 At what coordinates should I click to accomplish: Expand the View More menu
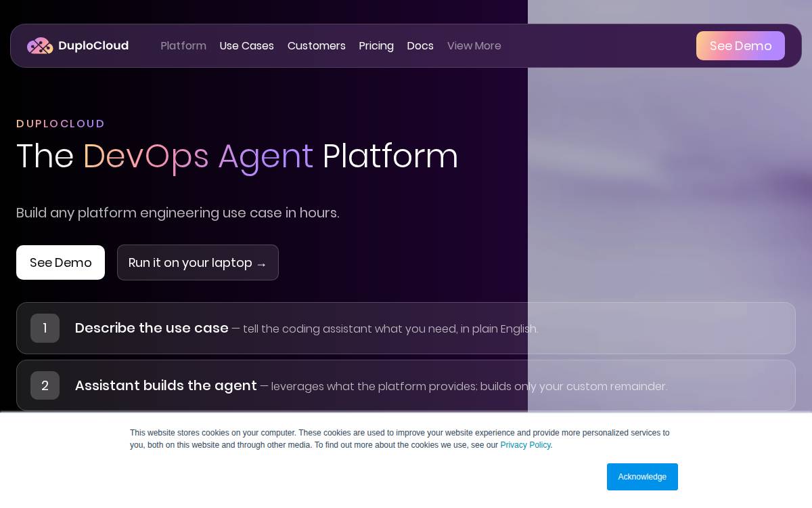[474, 45]
